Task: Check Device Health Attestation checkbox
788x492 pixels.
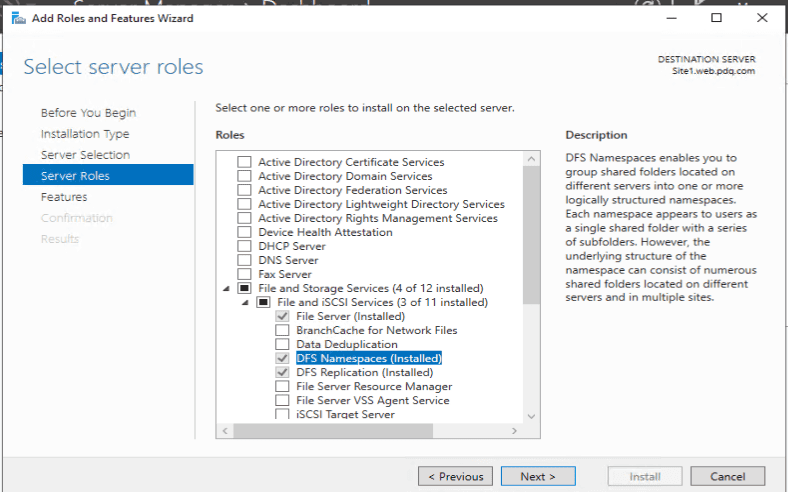Action: pos(244,232)
